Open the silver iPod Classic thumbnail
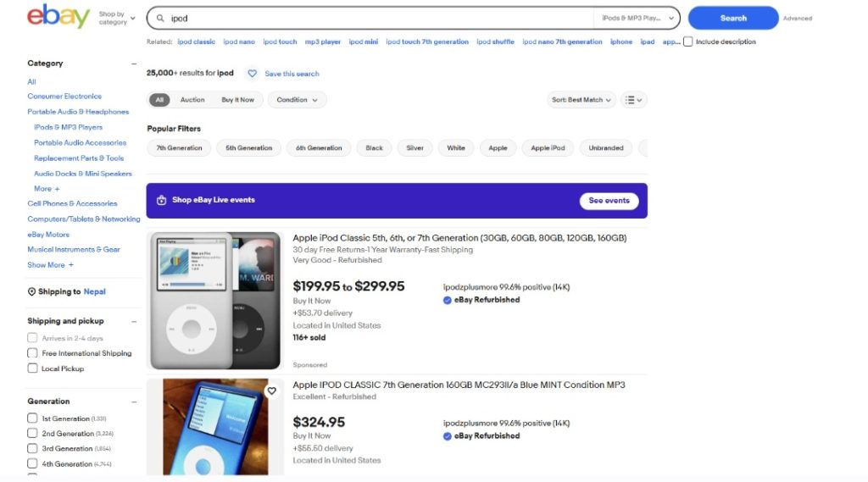Viewport: 868px width, 482px height. tap(214, 300)
